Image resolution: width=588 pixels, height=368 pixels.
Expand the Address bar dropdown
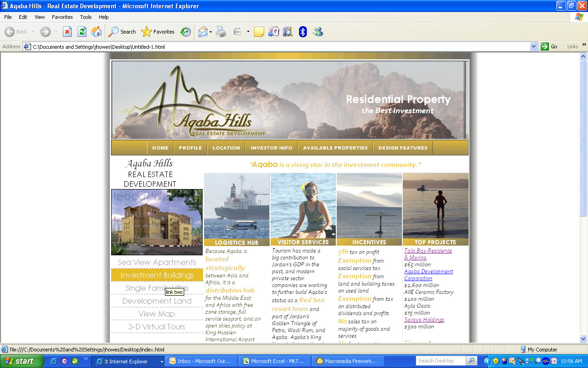533,46
